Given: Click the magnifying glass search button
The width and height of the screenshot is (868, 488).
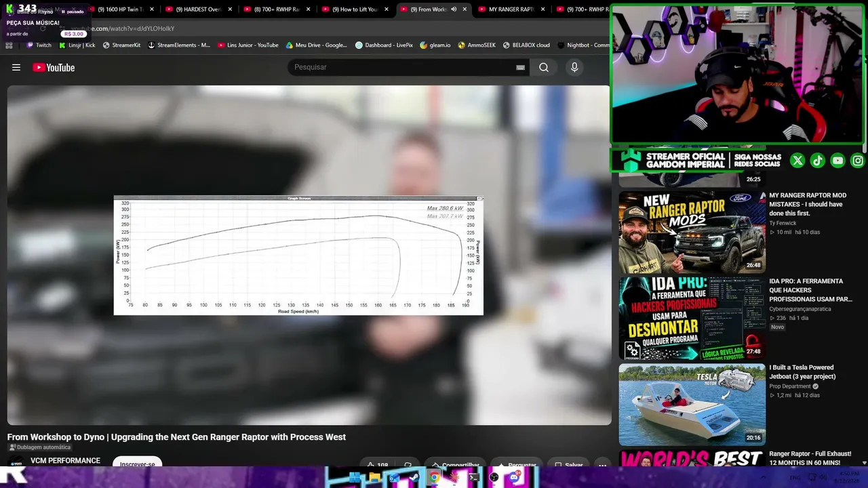Looking at the screenshot, I should click(x=544, y=67).
